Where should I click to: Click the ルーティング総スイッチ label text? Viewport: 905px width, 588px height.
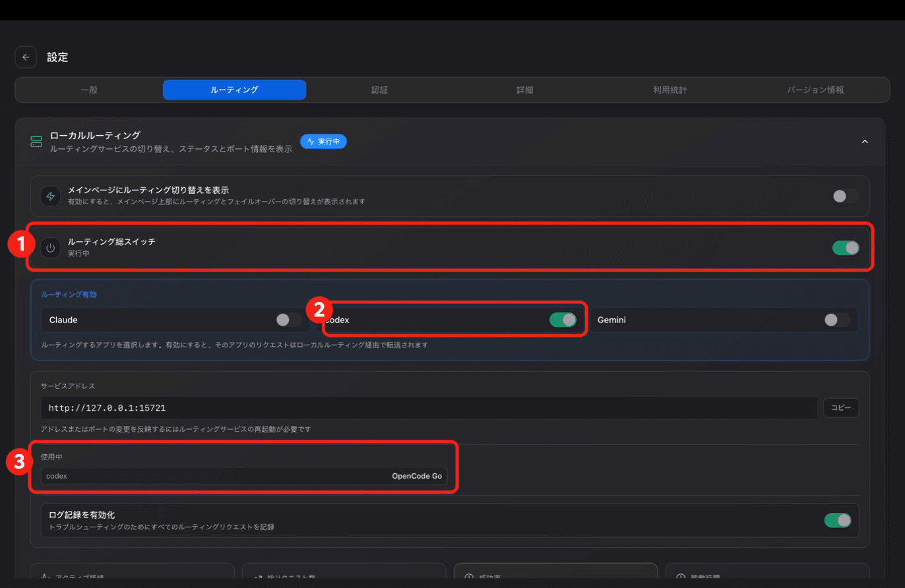[x=111, y=242]
